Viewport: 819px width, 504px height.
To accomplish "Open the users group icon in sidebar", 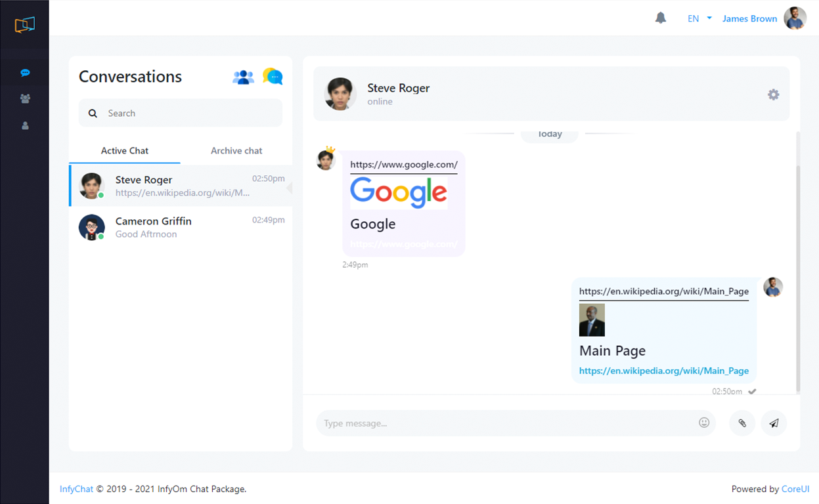I will click(25, 98).
